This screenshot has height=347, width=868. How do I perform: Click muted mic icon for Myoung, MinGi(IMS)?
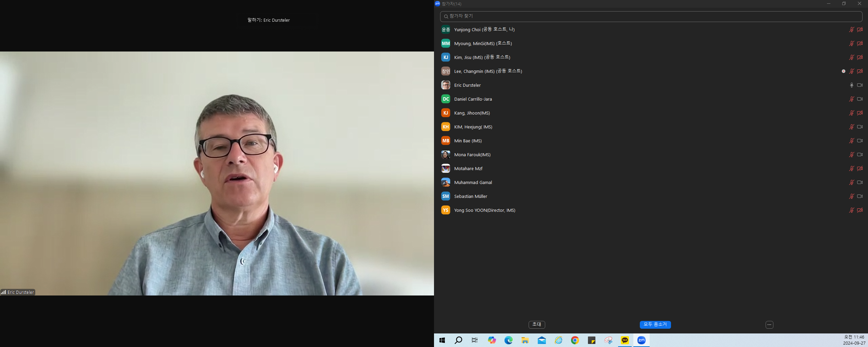pyautogui.click(x=851, y=43)
